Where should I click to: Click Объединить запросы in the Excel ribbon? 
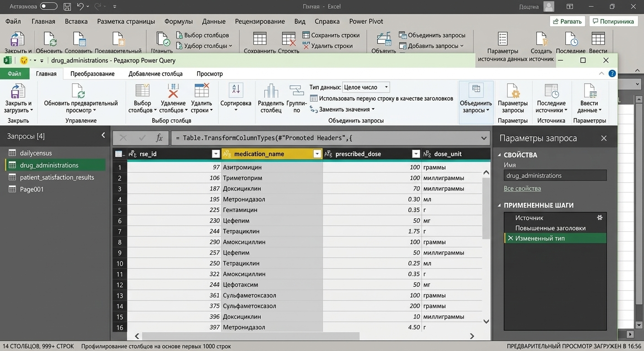pos(432,35)
